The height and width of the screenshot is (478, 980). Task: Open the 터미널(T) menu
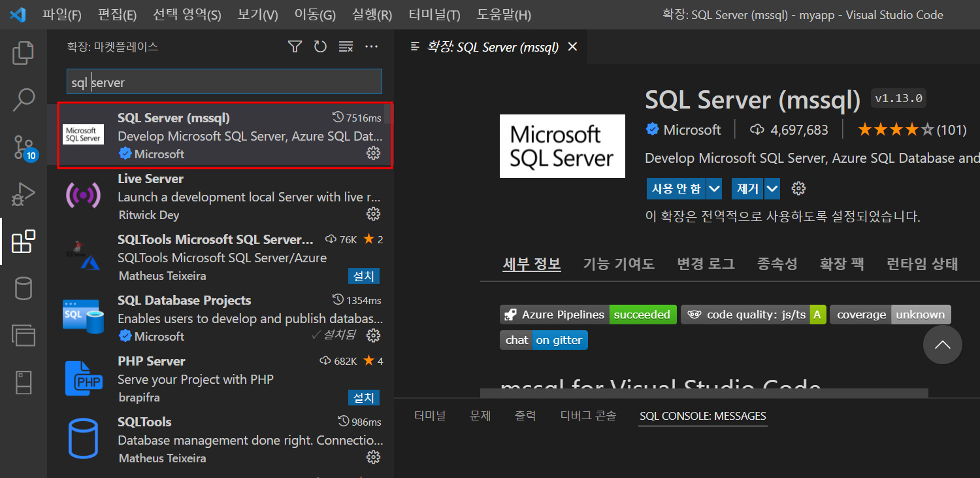point(434,14)
